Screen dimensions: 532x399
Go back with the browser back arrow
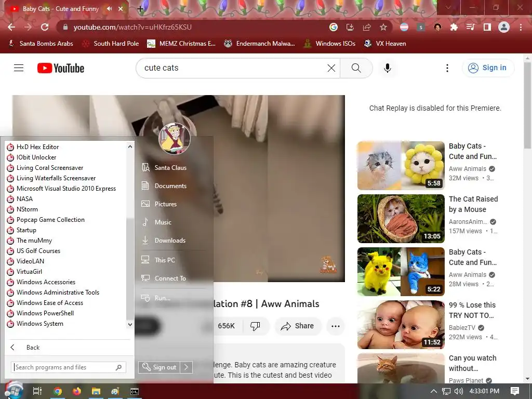tap(11, 27)
